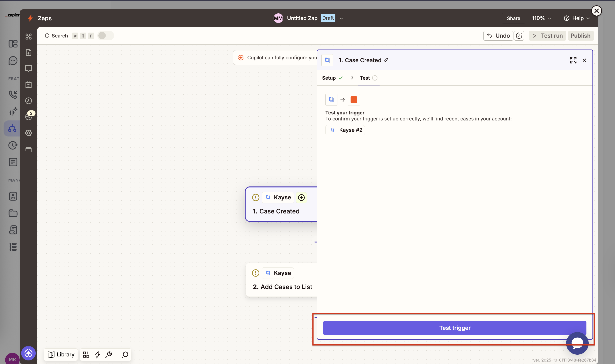Viewport: 615px width, 364px height.
Task: Click the Test trigger button
Action: click(455, 328)
